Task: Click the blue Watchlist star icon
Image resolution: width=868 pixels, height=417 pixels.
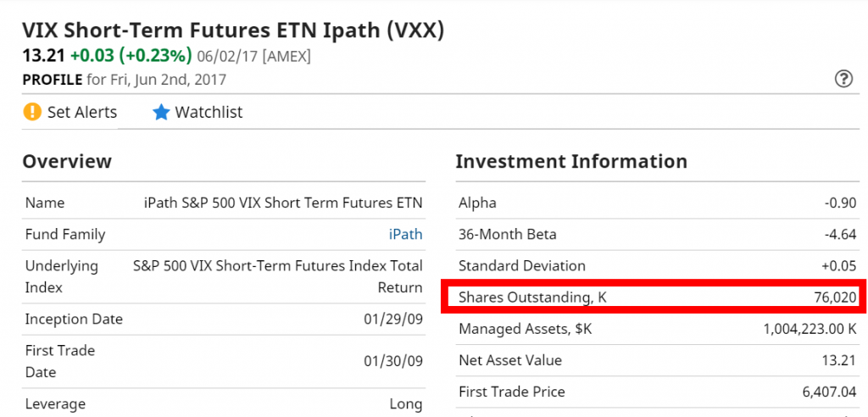Action: pyautogui.click(x=161, y=113)
